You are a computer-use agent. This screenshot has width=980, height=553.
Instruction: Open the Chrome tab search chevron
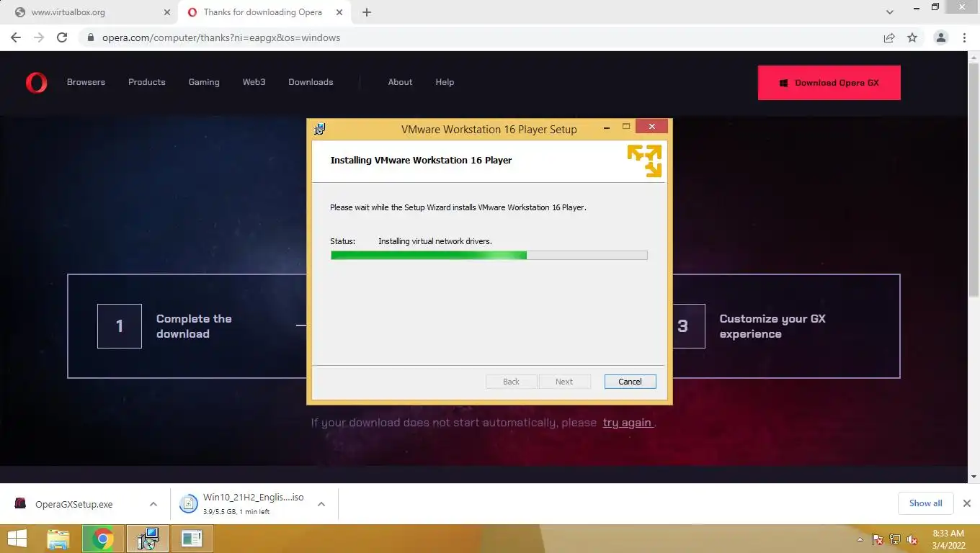click(890, 12)
